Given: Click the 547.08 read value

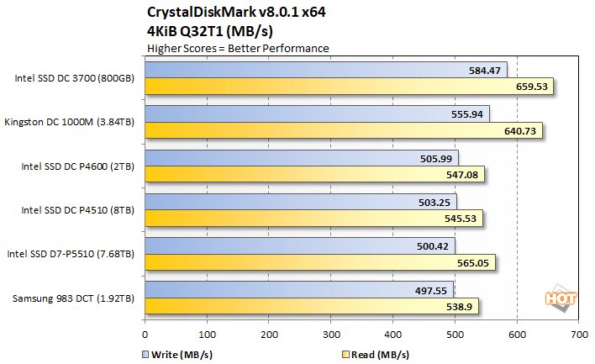Looking at the screenshot, I should tap(462, 175).
